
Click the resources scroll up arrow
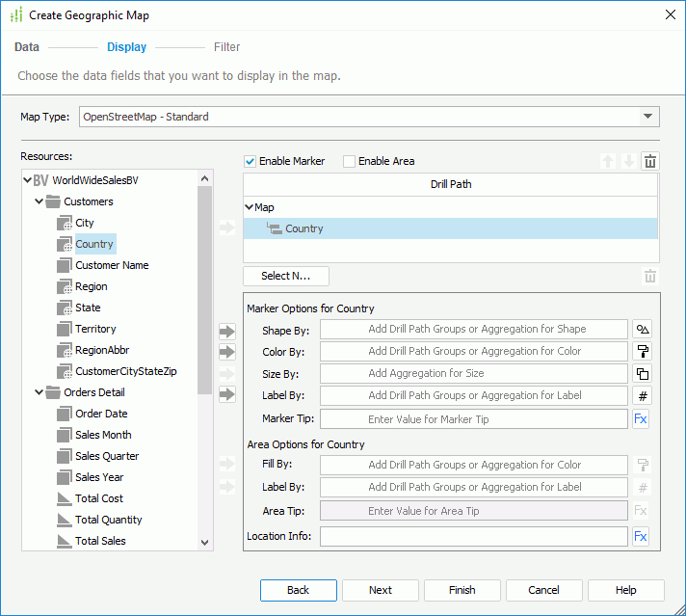tap(204, 178)
